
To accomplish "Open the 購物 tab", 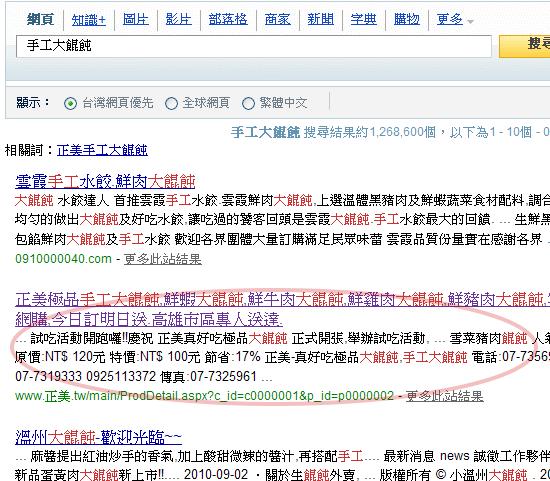I will coord(407,19).
